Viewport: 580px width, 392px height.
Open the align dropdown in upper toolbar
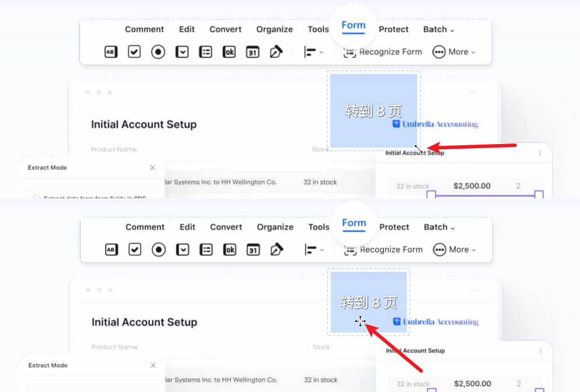313,52
